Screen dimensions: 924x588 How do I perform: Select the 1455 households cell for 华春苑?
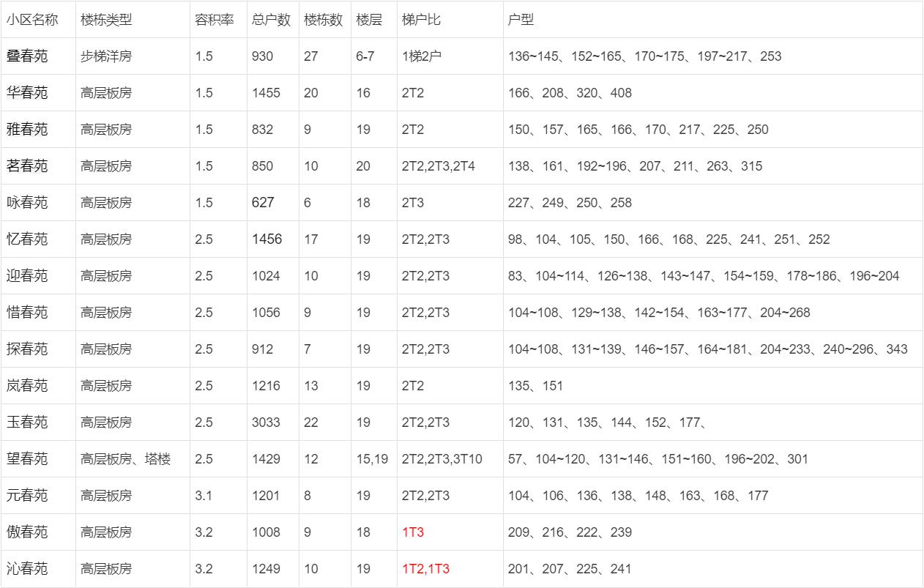[x=266, y=93]
